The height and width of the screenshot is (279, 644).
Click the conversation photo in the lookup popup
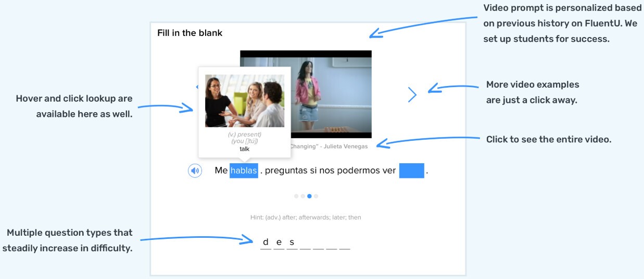point(245,101)
